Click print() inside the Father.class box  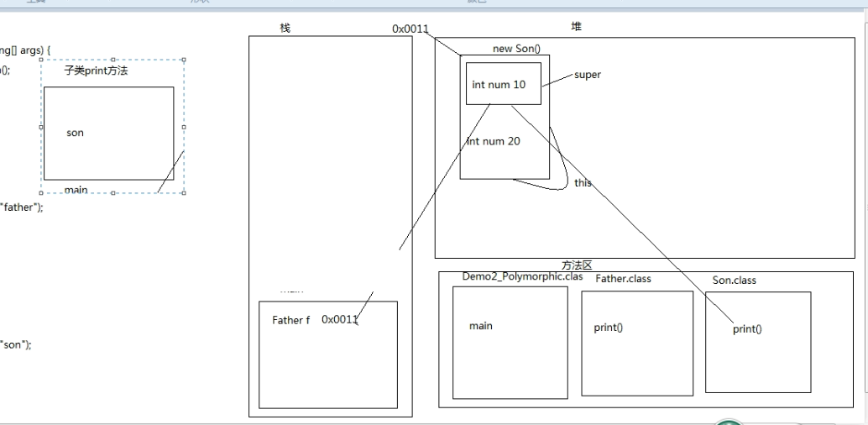click(x=608, y=328)
